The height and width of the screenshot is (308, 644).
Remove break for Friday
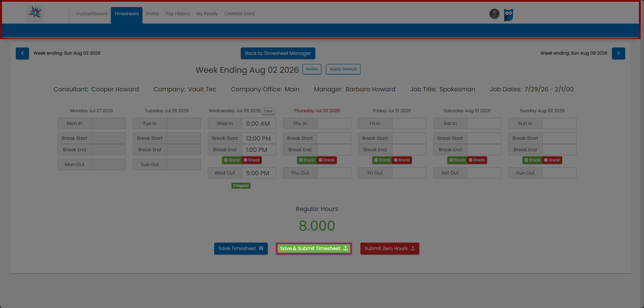[402, 160]
